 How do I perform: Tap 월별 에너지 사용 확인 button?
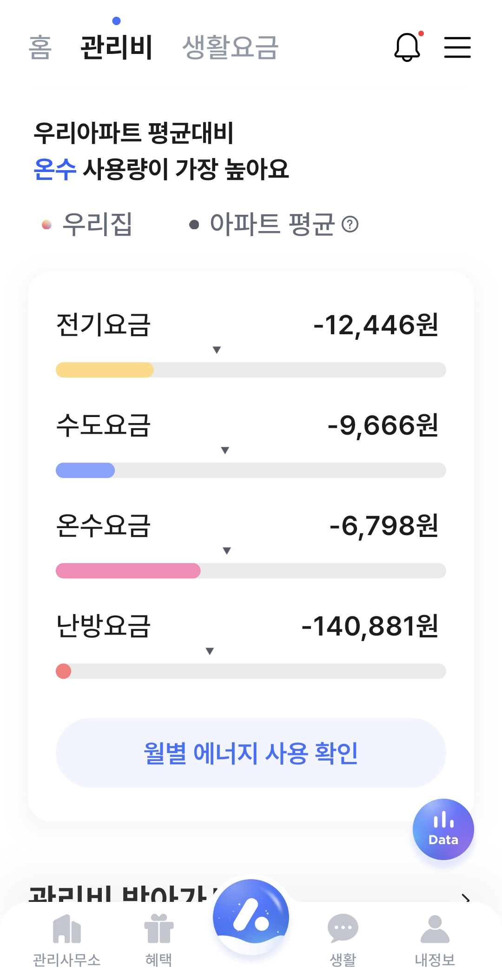point(251,753)
